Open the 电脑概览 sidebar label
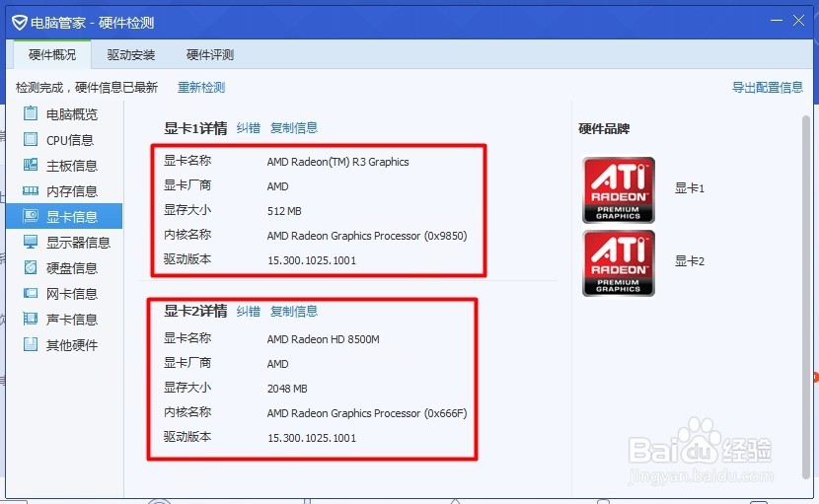The width and height of the screenshot is (819, 504). [x=72, y=114]
